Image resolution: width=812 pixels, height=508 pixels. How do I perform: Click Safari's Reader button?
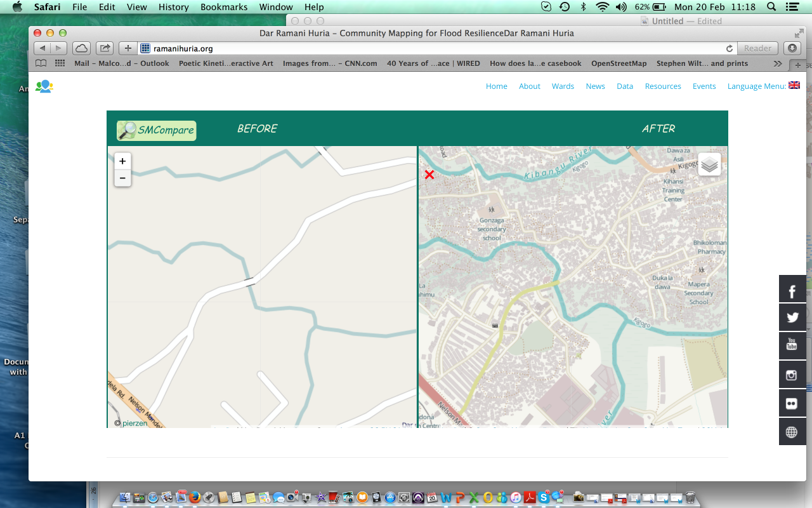(758, 48)
